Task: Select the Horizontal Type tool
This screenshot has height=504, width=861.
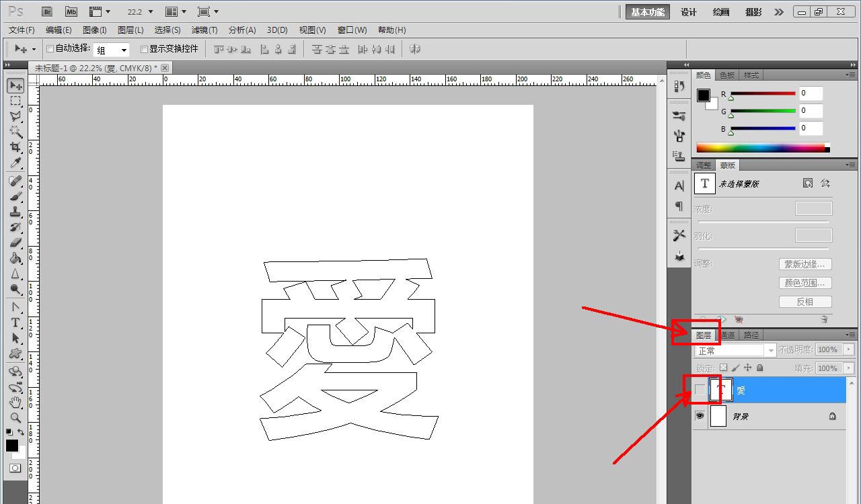Action: 15,323
